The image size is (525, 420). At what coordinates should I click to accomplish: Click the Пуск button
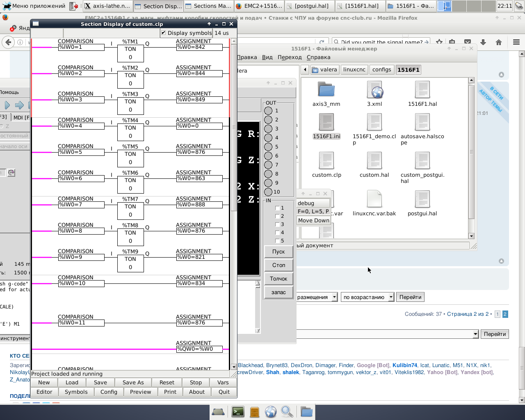[x=278, y=251]
